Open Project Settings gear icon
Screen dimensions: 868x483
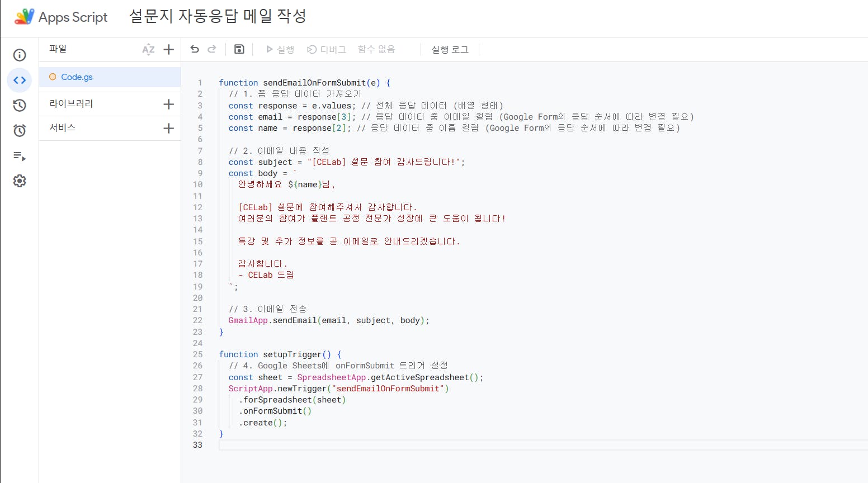20,181
